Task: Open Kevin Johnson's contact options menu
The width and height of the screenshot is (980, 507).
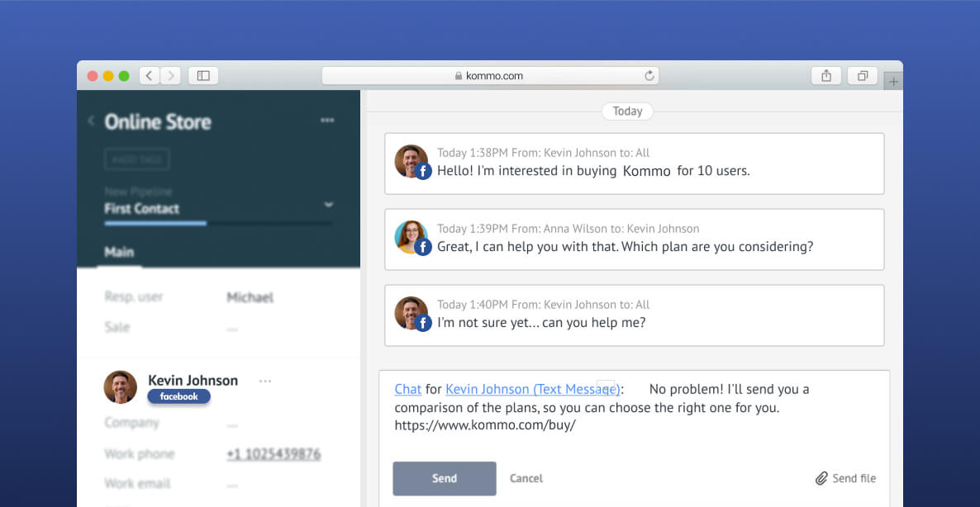Action: [265, 381]
